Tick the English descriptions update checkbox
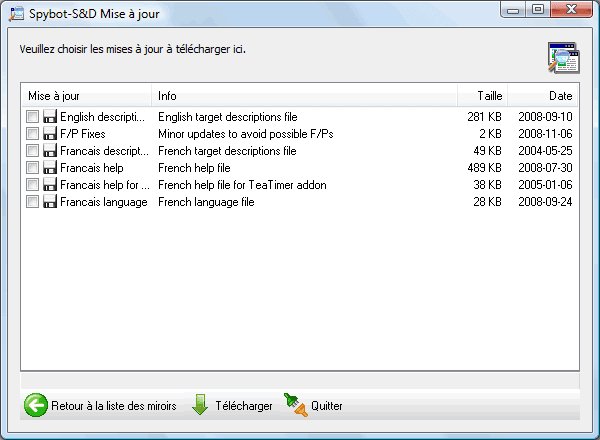 [x=33, y=117]
